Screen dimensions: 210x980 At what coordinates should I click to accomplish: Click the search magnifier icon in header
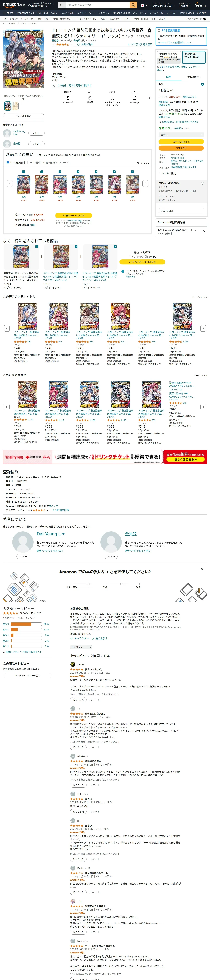[x=133, y=5]
